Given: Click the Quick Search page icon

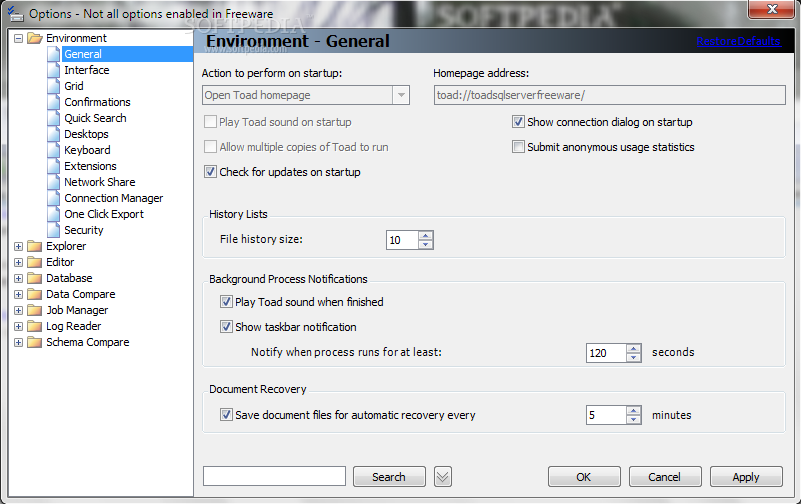Looking at the screenshot, I should click(x=54, y=118).
